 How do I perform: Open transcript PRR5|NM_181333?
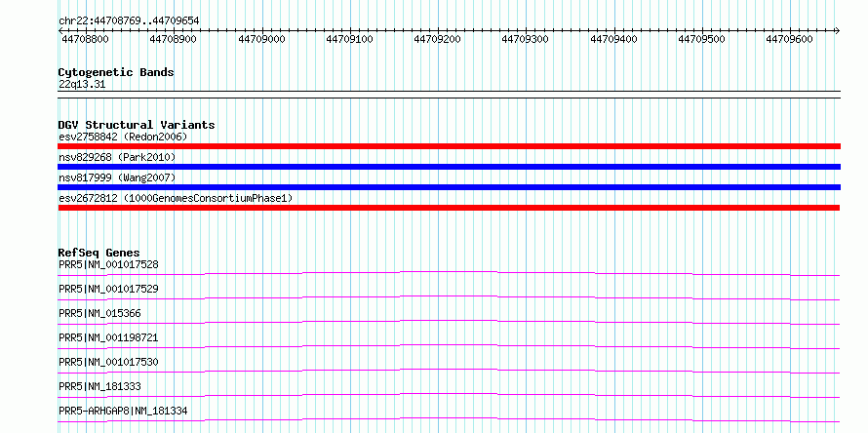(x=99, y=386)
